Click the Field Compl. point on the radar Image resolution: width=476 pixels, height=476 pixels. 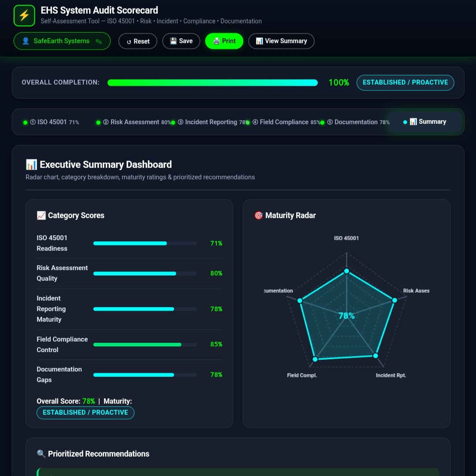pyautogui.click(x=315, y=360)
